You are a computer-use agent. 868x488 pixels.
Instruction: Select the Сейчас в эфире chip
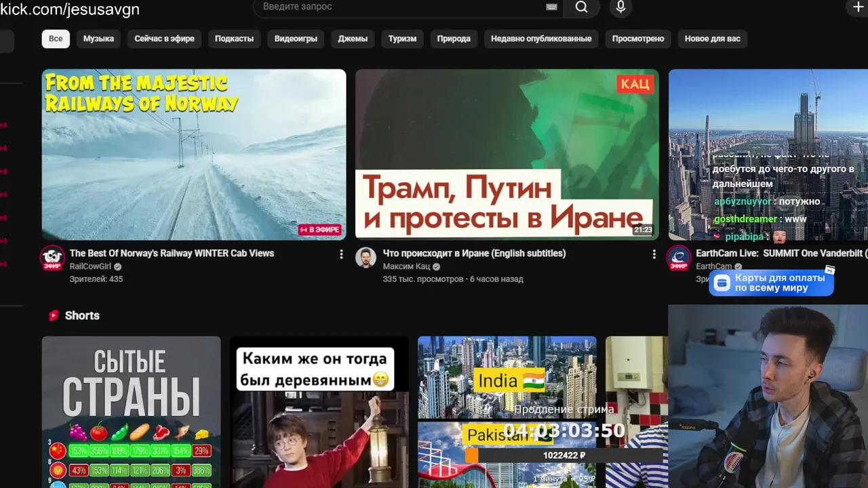164,39
